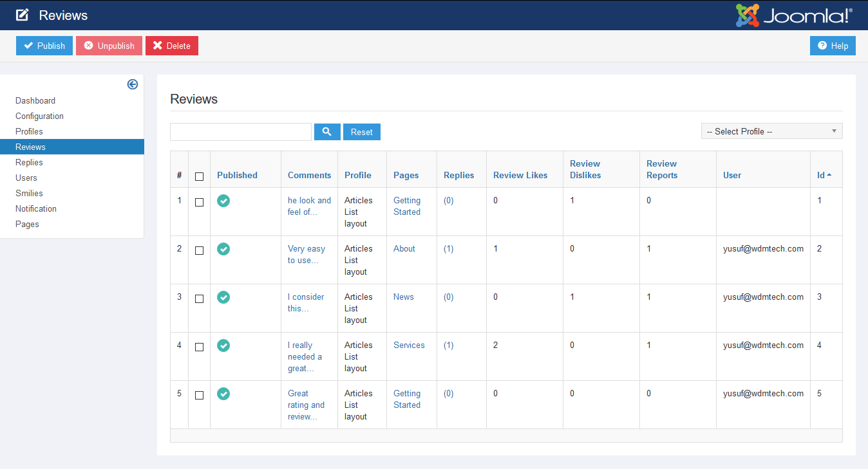Collapse sidebar using the arrow icon
The width and height of the screenshot is (868, 469).
[133, 84]
